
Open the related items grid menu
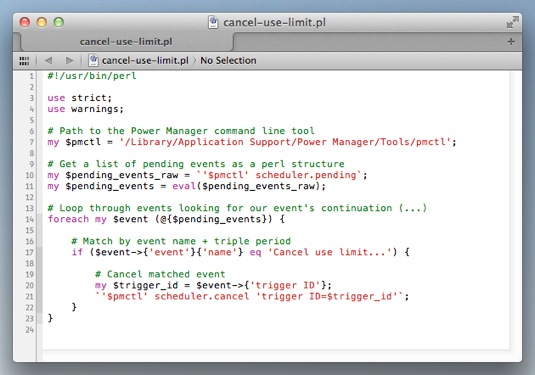(x=24, y=61)
